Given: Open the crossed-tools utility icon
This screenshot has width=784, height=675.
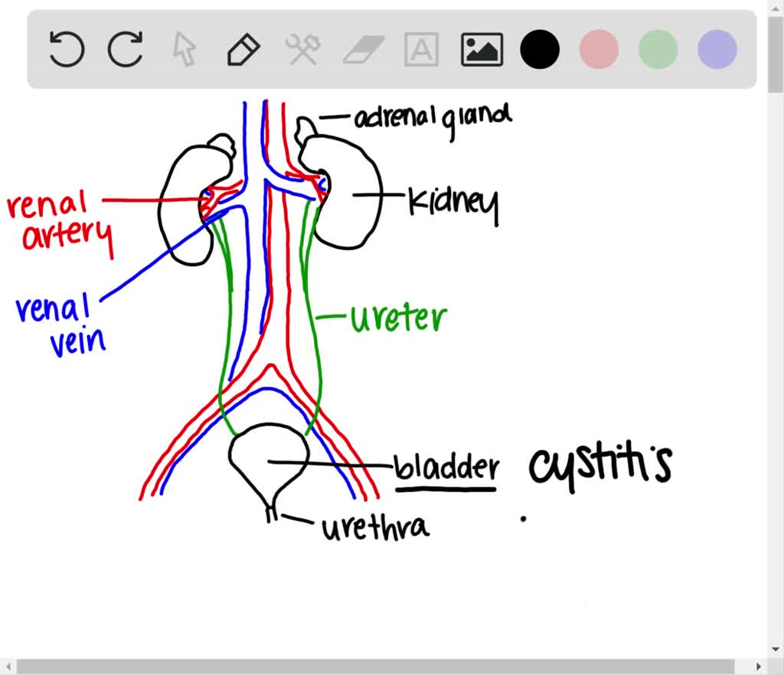Looking at the screenshot, I should (302, 49).
